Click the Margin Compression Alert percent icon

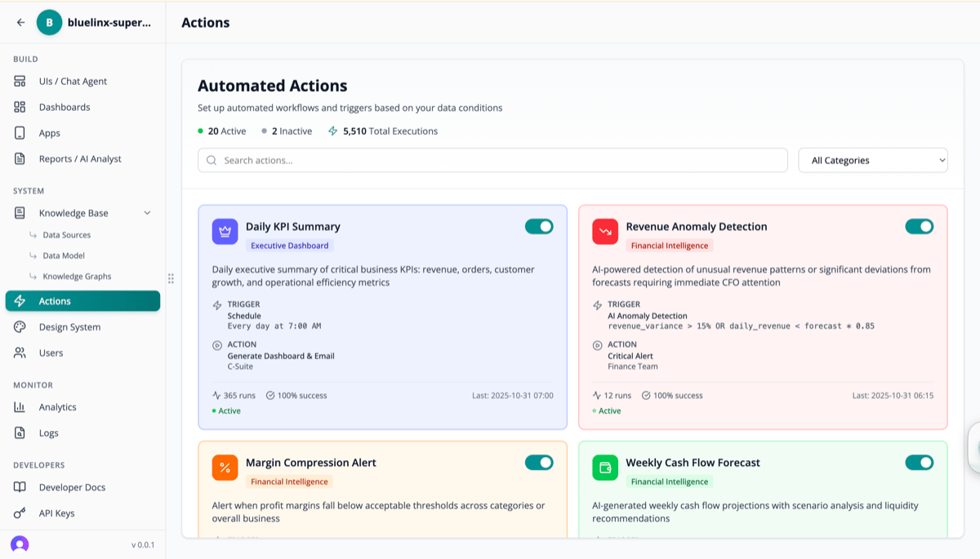225,468
